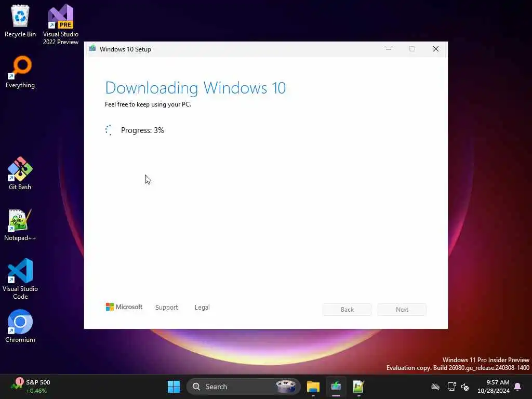Click the Back button
Viewport: 532px width, 399px height.
tap(347, 310)
